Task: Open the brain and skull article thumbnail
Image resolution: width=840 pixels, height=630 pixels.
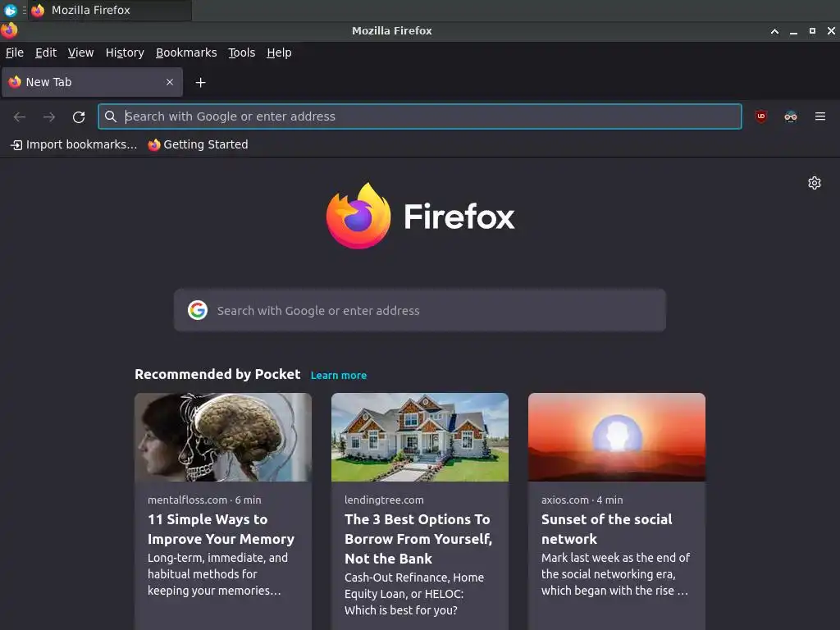Action: [223, 437]
